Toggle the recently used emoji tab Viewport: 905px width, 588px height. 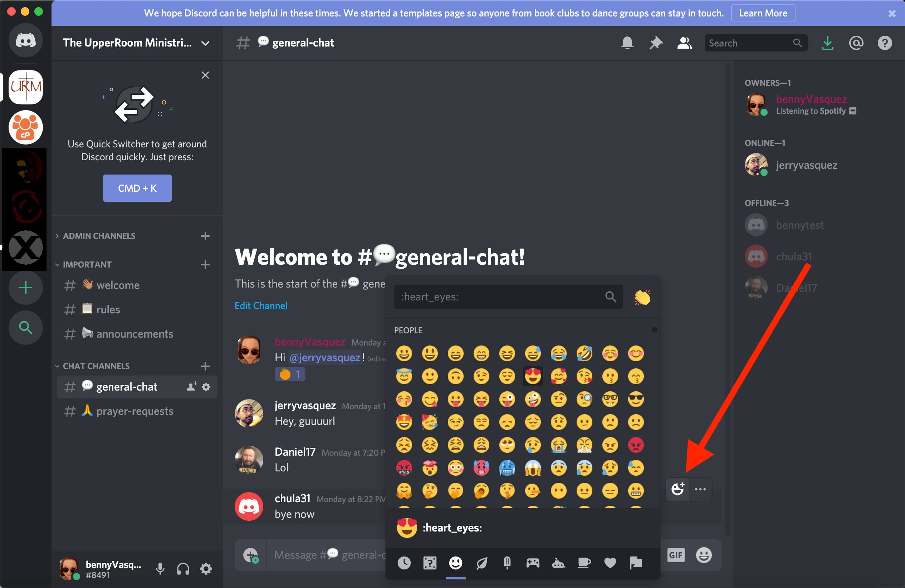[x=404, y=562]
